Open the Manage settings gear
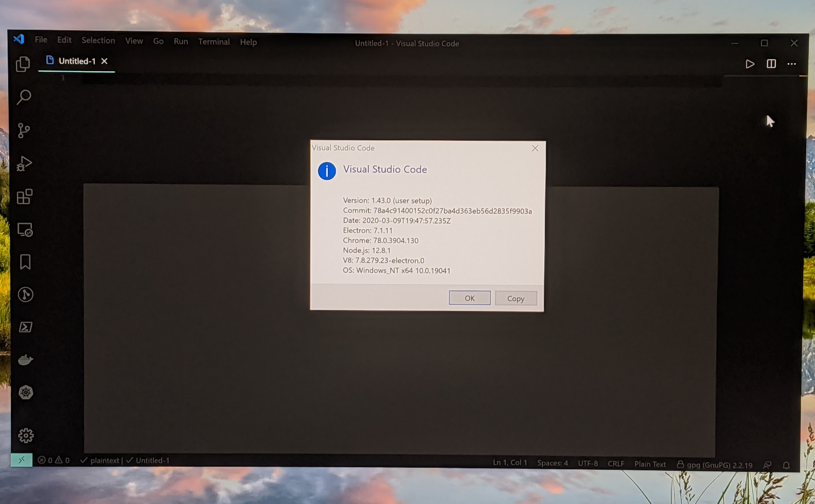 click(x=26, y=436)
